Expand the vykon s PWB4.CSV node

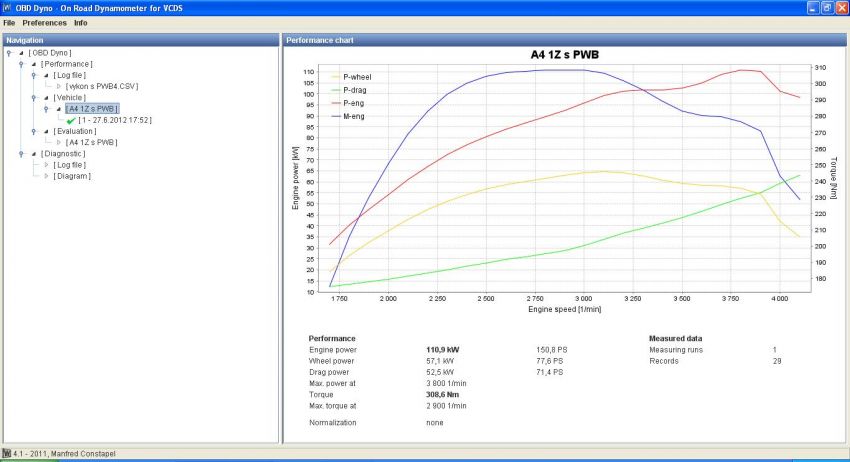(x=59, y=86)
